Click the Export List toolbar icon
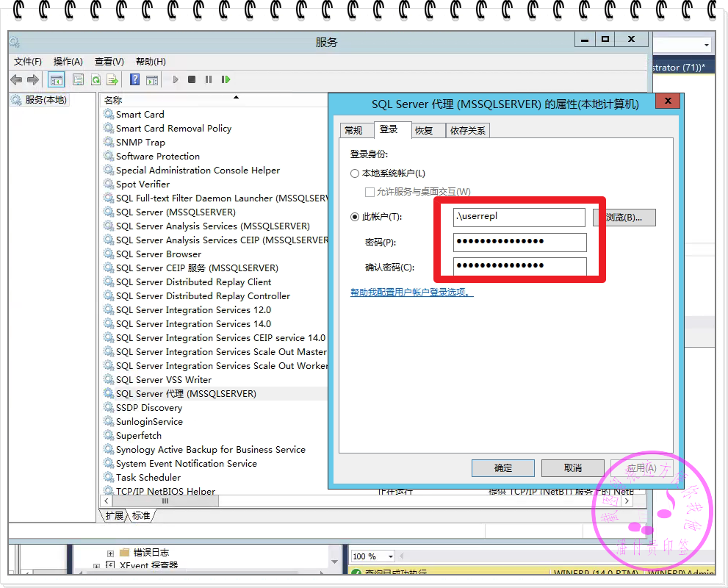This screenshot has width=728, height=588. click(x=112, y=80)
